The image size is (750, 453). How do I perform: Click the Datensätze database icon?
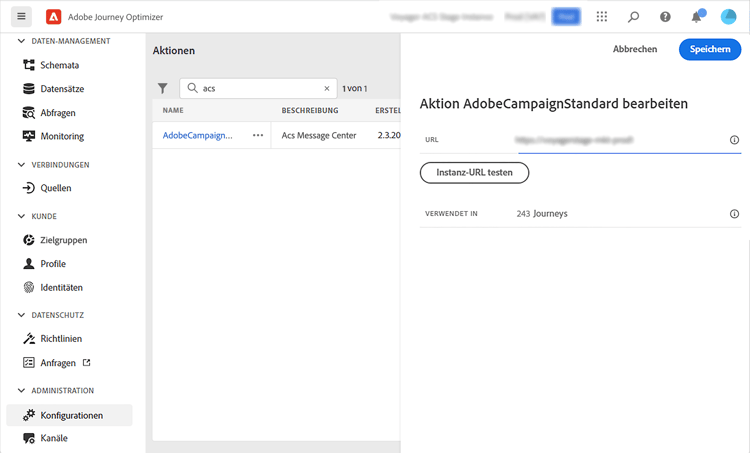[x=29, y=88]
